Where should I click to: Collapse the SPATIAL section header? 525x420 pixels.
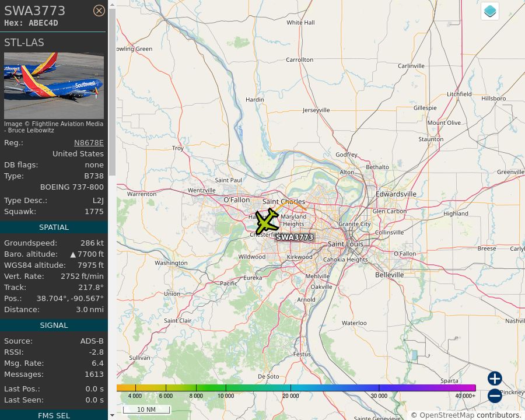pyautogui.click(x=54, y=227)
